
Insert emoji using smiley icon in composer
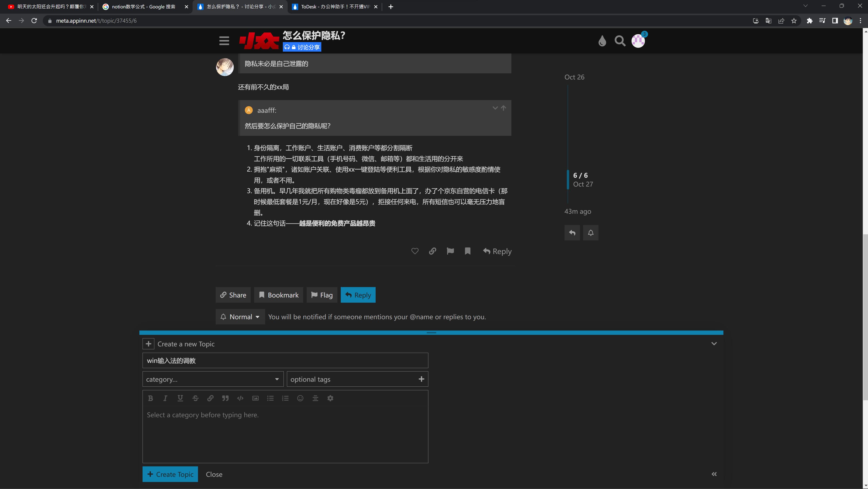click(x=300, y=398)
